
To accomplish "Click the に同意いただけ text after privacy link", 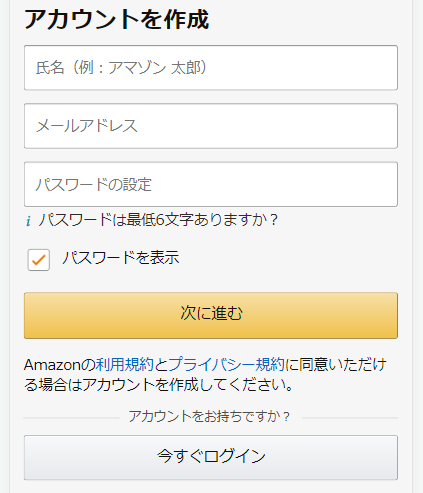I will (336, 365).
